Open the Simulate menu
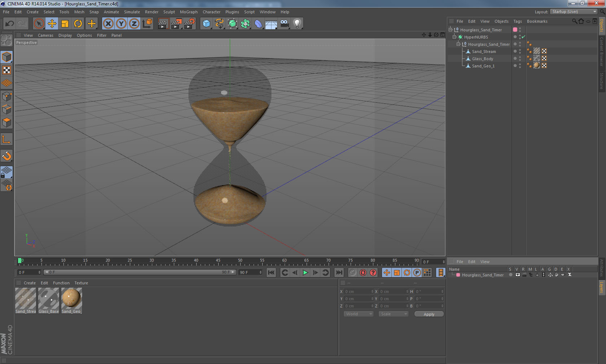 pyautogui.click(x=132, y=12)
